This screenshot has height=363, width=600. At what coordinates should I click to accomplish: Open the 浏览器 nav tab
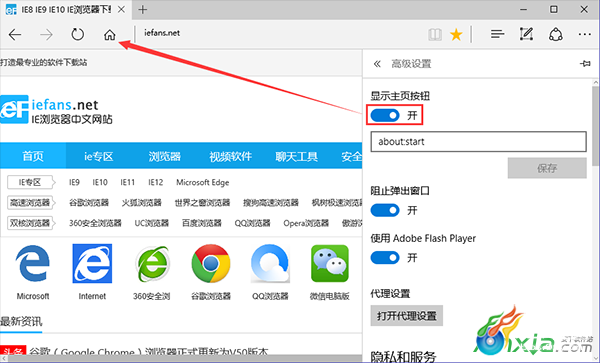point(165,156)
